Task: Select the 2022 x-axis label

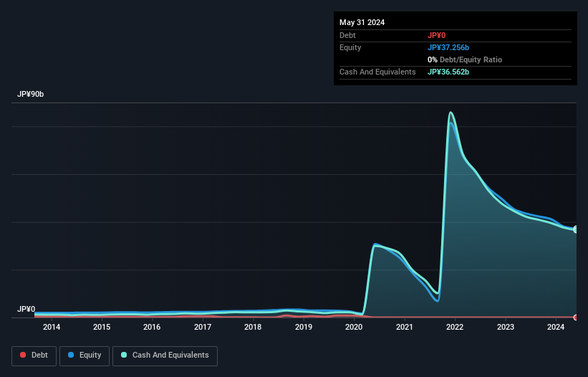Action: pyautogui.click(x=455, y=327)
